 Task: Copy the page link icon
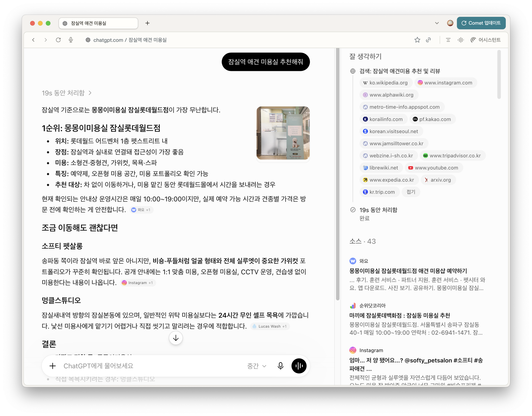pyautogui.click(x=429, y=40)
